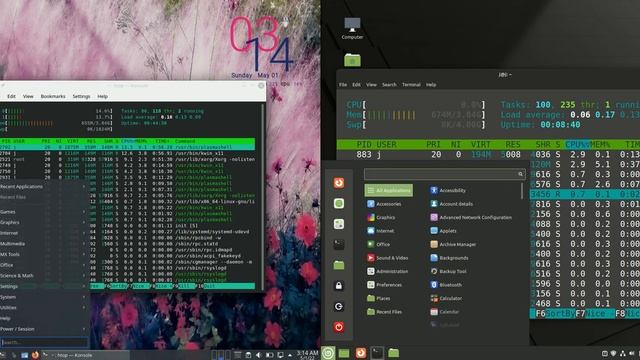Click the MX menu search box
Image resolution: width=640 pixels, height=360 pixels.
[44, 342]
